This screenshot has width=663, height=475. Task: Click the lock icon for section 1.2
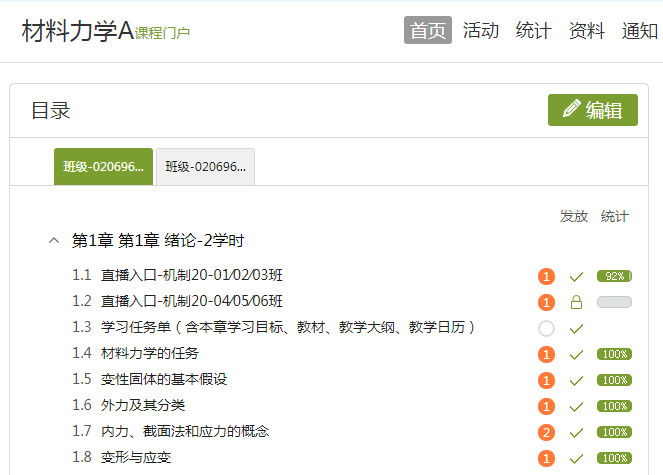tap(576, 302)
